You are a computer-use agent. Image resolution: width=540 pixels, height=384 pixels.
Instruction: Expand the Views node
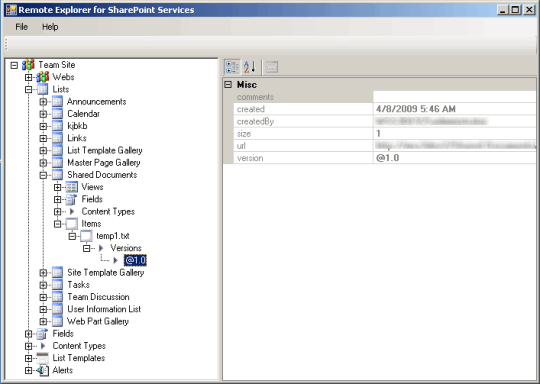[58, 187]
